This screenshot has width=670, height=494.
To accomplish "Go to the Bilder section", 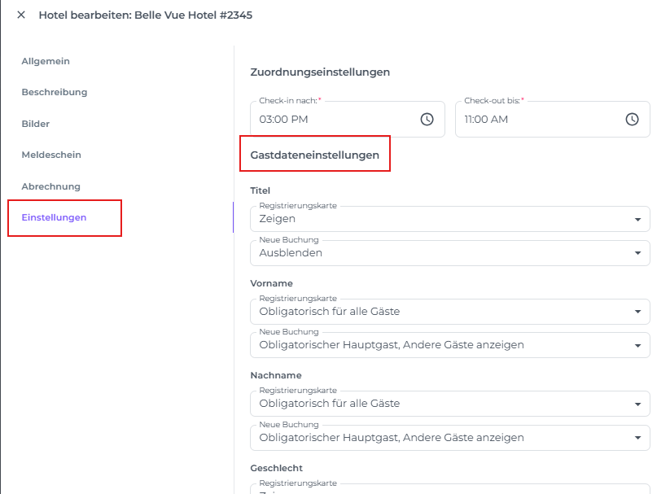I will click(36, 124).
